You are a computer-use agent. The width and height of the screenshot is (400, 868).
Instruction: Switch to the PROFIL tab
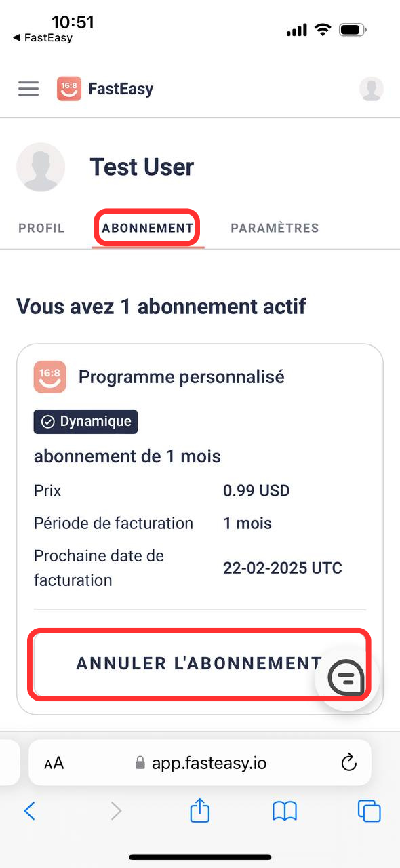[41, 228]
